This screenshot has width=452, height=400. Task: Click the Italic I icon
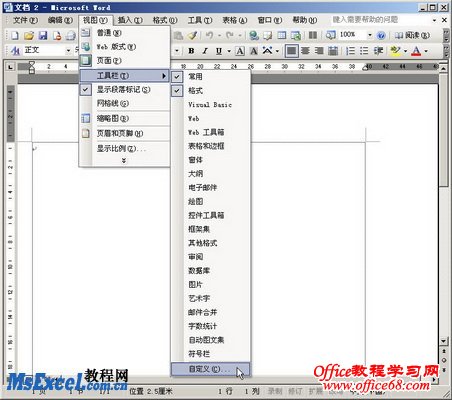point(205,51)
